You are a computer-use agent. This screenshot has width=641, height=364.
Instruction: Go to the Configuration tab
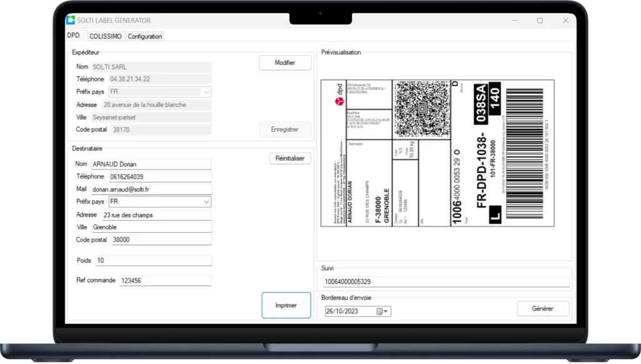click(145, 36)
